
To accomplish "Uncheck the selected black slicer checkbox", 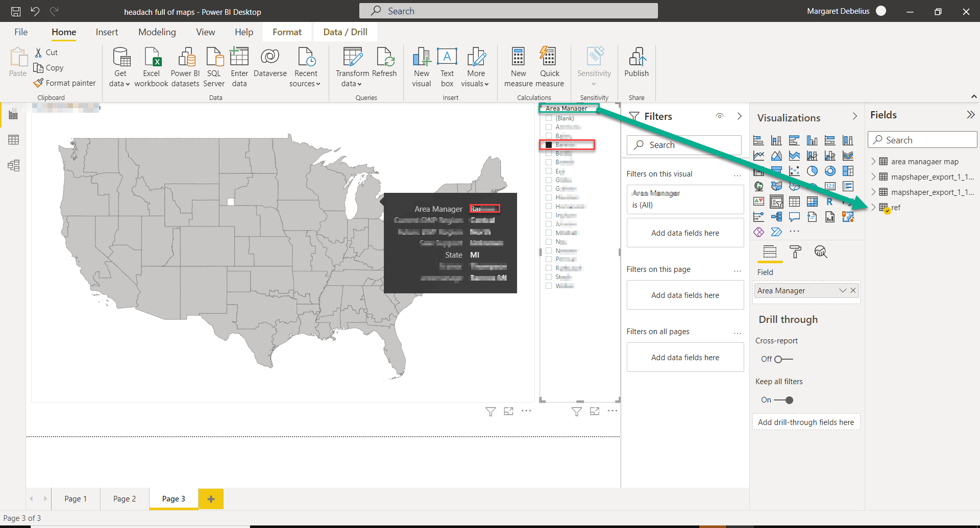I will (549, 145).
